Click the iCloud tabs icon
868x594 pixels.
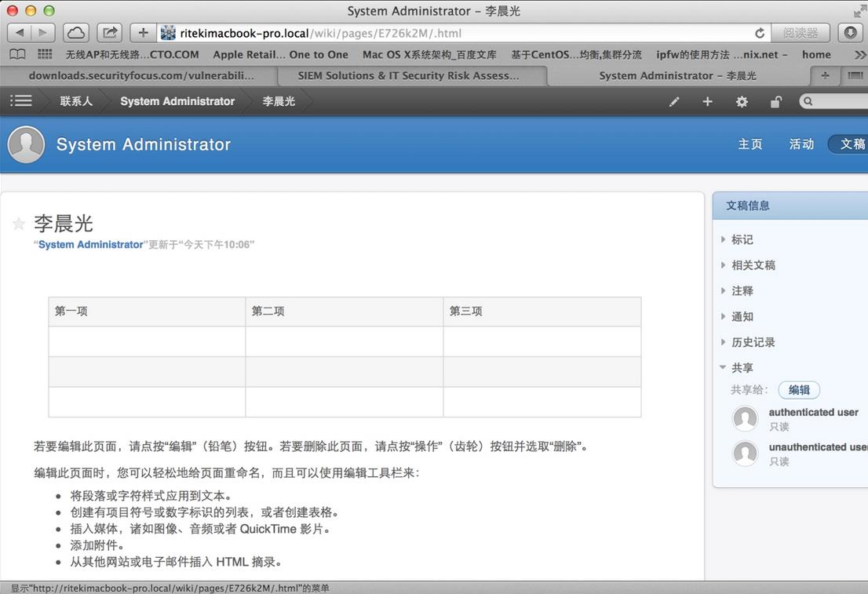click(x=76, y=33)
